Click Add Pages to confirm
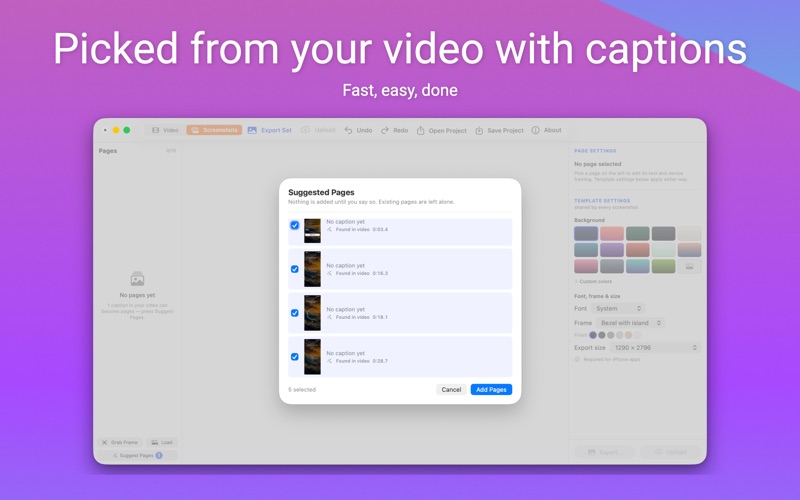The image size is (800, 500). click(491, 389)
